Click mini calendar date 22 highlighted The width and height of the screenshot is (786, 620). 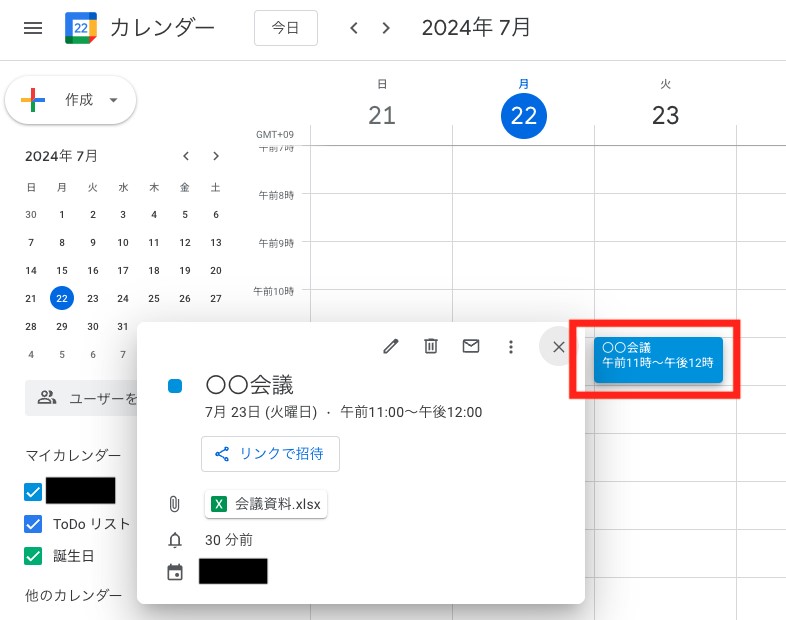tap(62, 298)
